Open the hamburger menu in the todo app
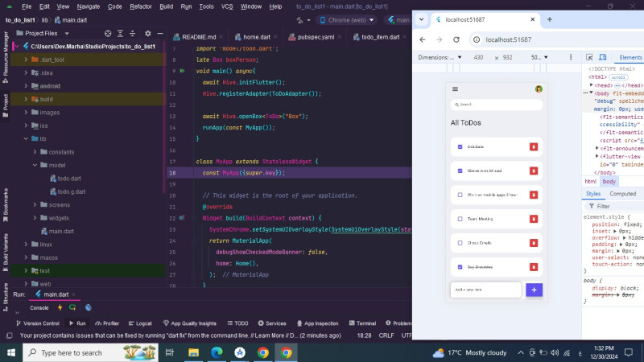This screenshot has width=644, height=362. (455, 89)
